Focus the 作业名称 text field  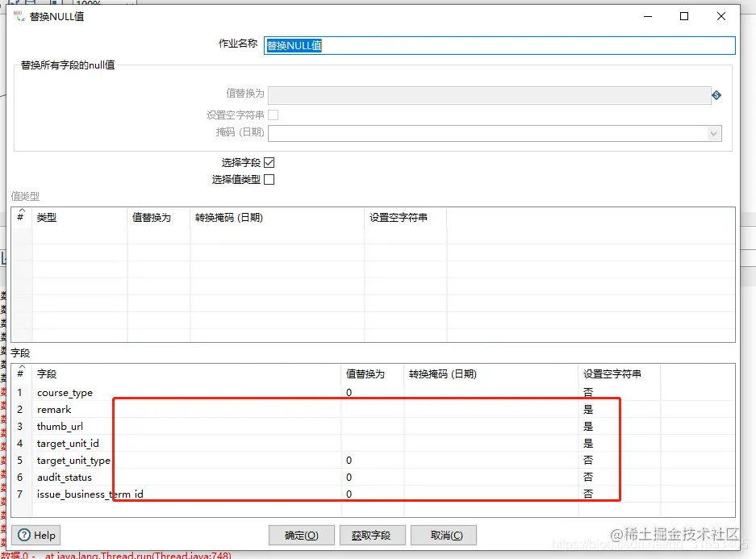coord(499,45)
